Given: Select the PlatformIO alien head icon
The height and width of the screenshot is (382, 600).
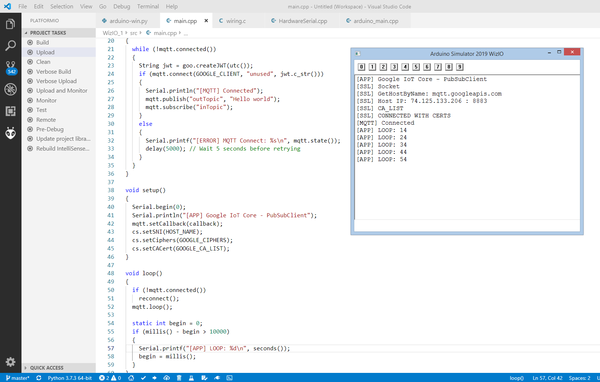Looking at the screenshot, I should (10, 133).
